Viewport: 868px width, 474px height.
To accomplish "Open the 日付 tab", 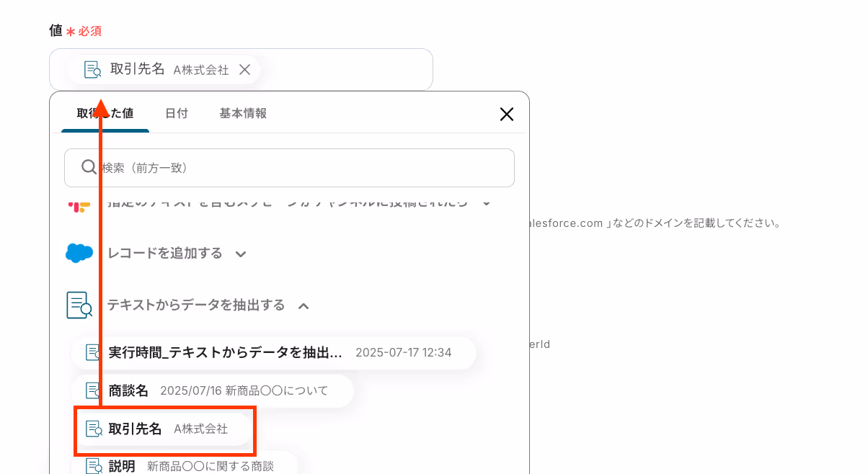I will 177,114.
